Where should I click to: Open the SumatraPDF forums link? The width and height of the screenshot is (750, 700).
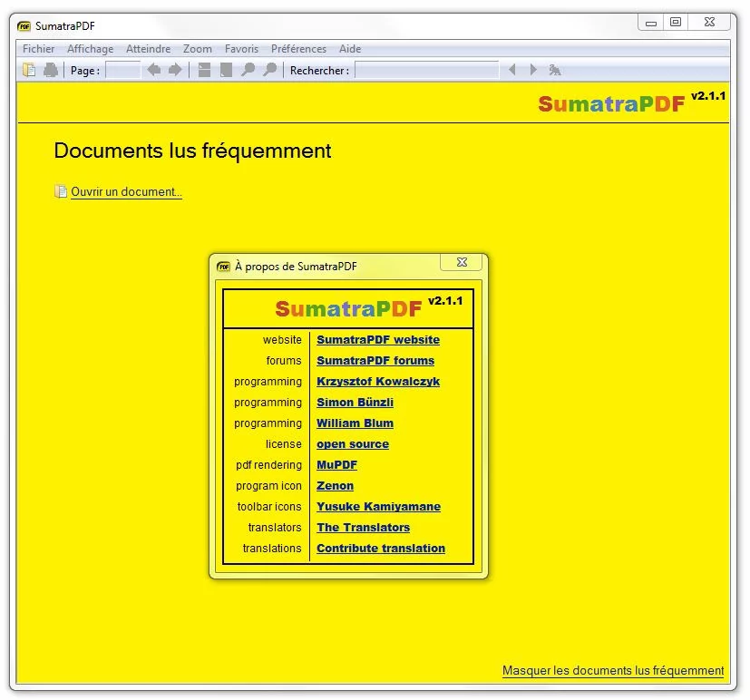coord(375,361)
